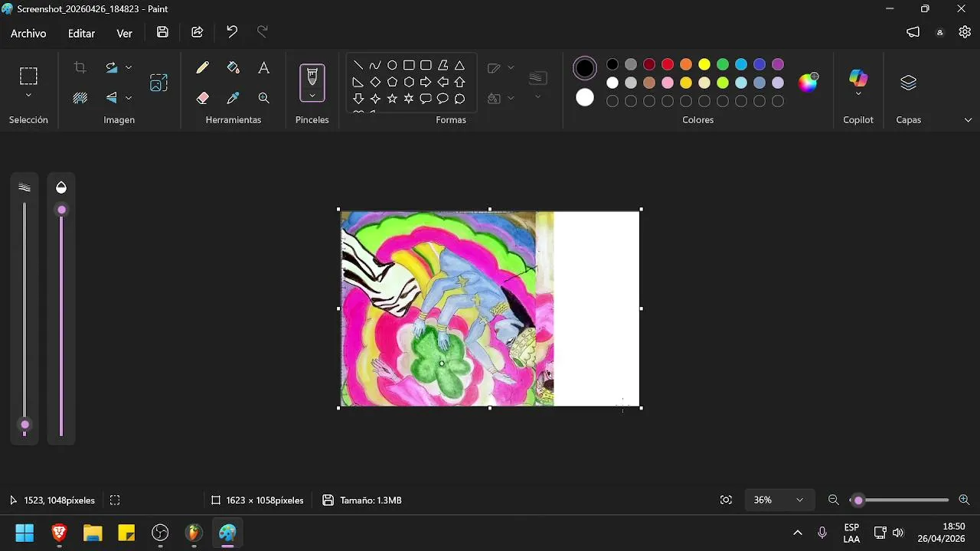Open Brave browser from the taskbar

(59, 533)
